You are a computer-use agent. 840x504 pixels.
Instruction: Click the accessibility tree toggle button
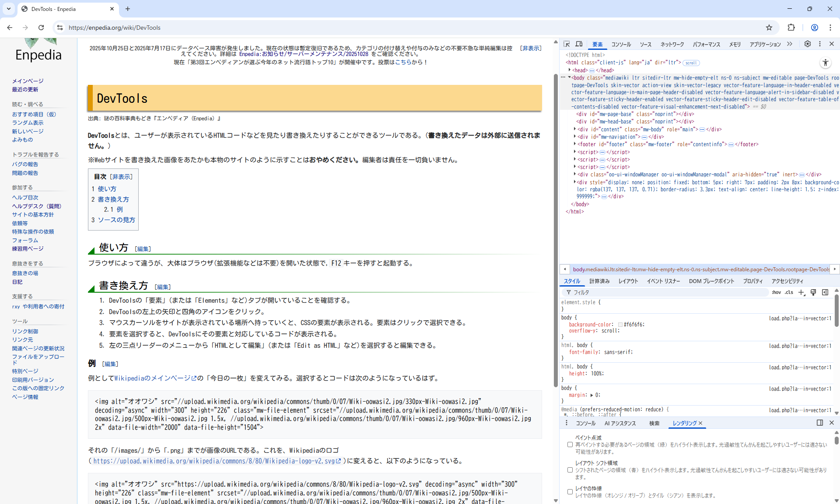825,63
